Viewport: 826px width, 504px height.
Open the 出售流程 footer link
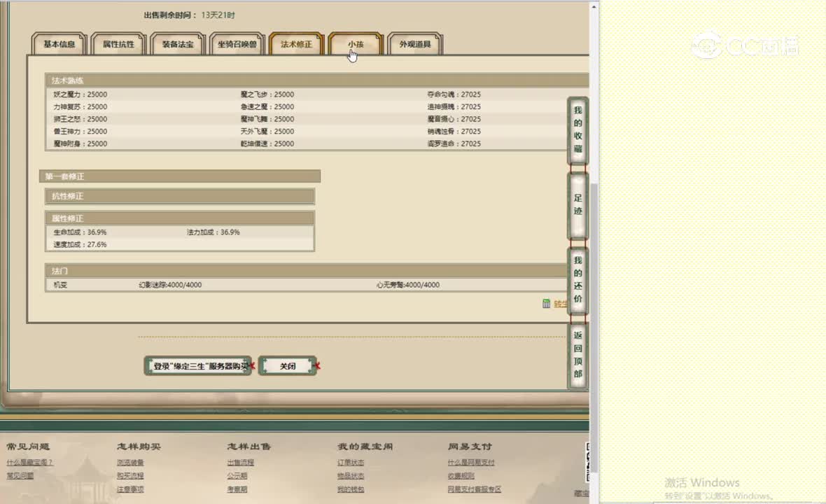(x=240, y=463)
